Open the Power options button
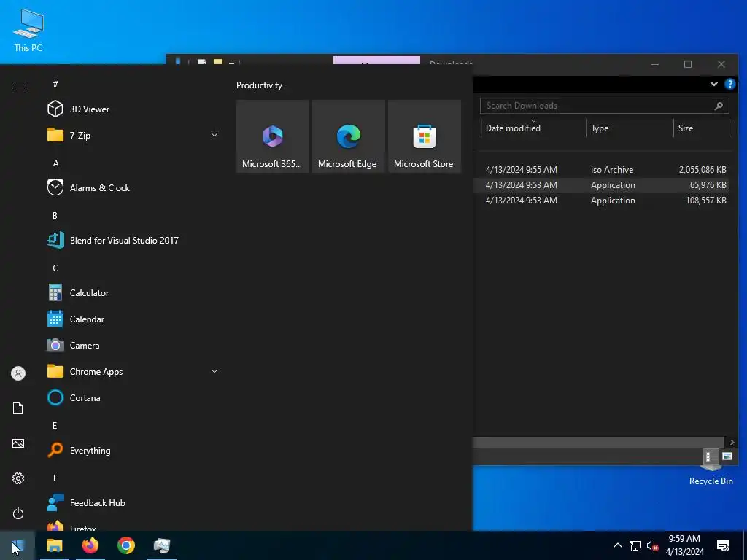Viewport: 747px width, 560px height. [18, 513]
